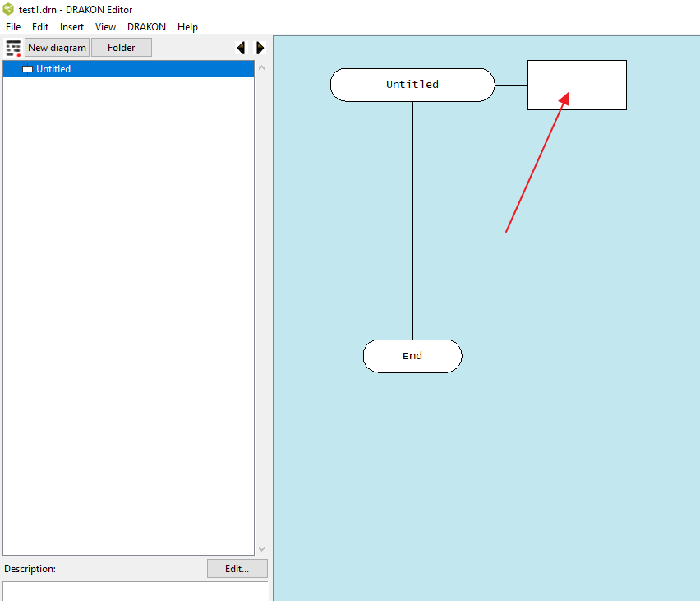Viewport: 700px width, 601px height.
Task: Select the empty parameters box on canvas
Action: tap(577, 85)
